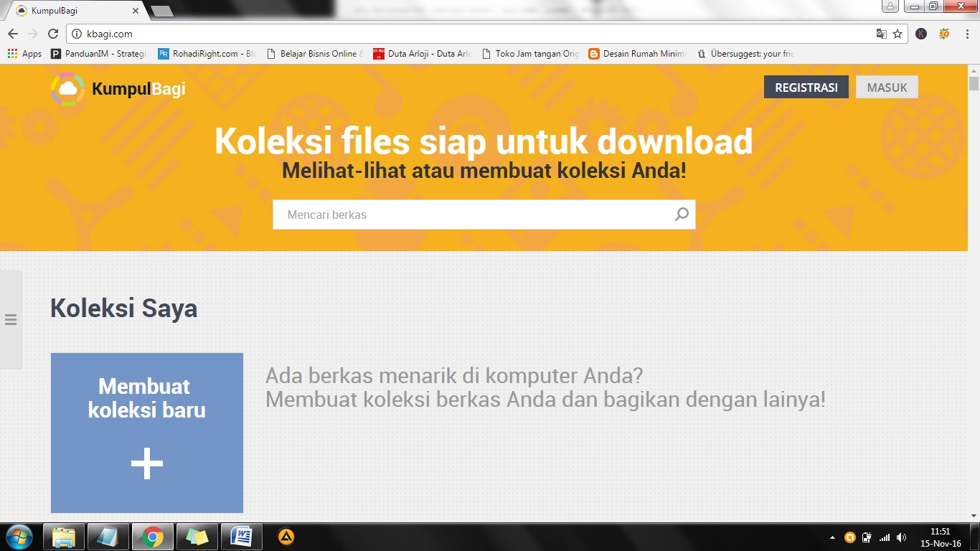Click the MASUK button
980x551 pixels.
[x=887, y=87]
